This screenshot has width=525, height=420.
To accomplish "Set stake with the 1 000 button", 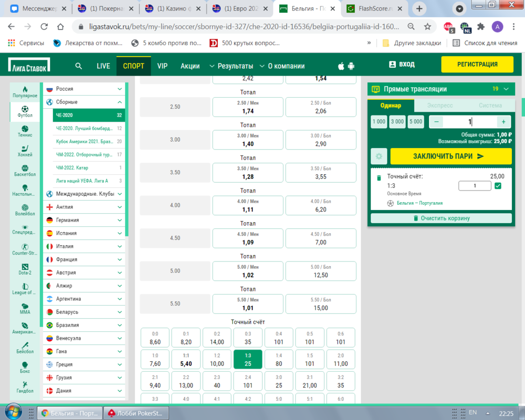I will pyautogui.click(x=379, y=122).
